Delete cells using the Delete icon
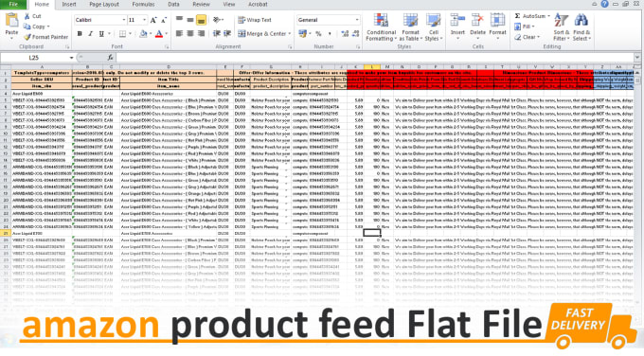This screenshot has height=356, width=644. coord(477,21)
